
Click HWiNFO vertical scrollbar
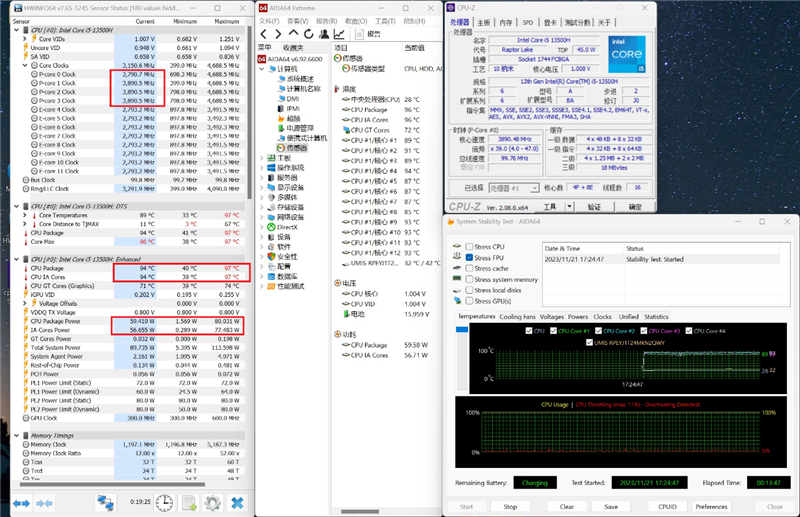pos(249,112)
